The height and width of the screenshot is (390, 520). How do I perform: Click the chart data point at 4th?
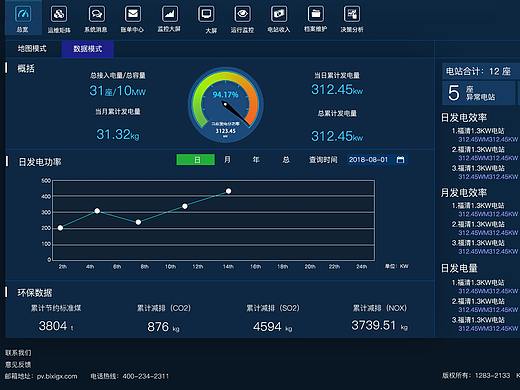point(97,211)
